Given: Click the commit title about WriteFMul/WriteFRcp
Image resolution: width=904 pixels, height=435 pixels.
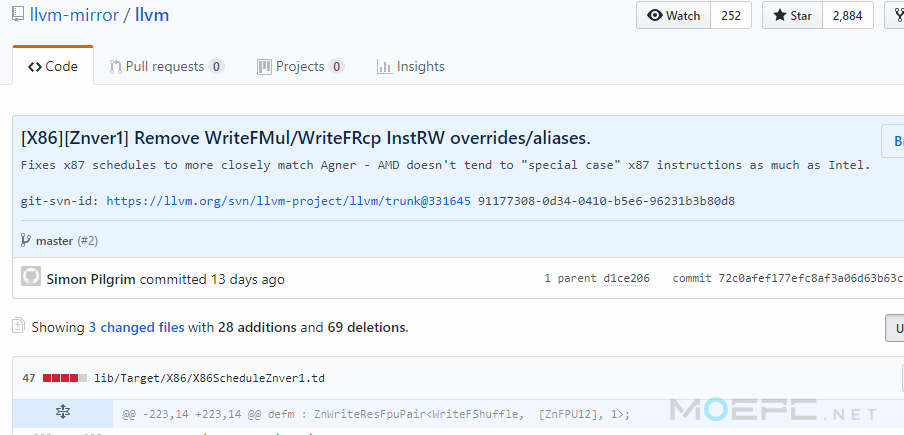Looking at the screenshot, I should click(x=306, y=138).
